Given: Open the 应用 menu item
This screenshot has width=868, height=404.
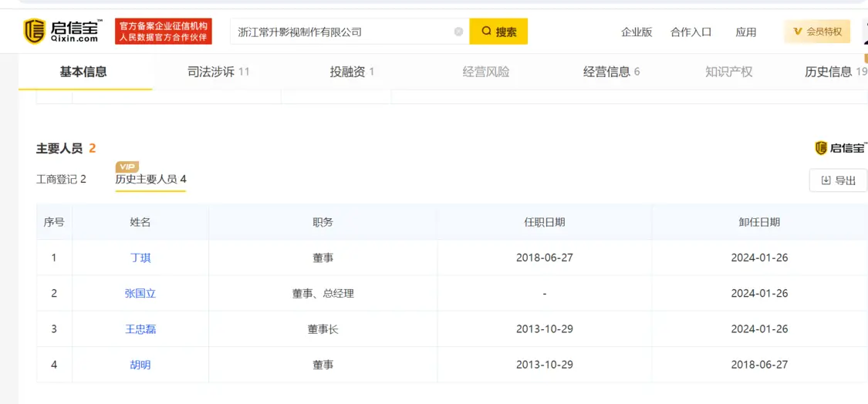Looking at the screenshot, I should click(745, 32).
